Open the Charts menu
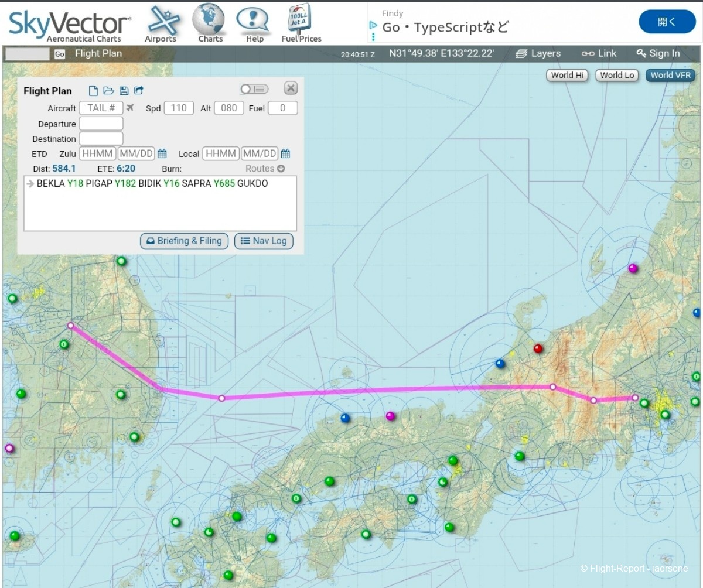The image size is (703, 588). click(210, 23)
